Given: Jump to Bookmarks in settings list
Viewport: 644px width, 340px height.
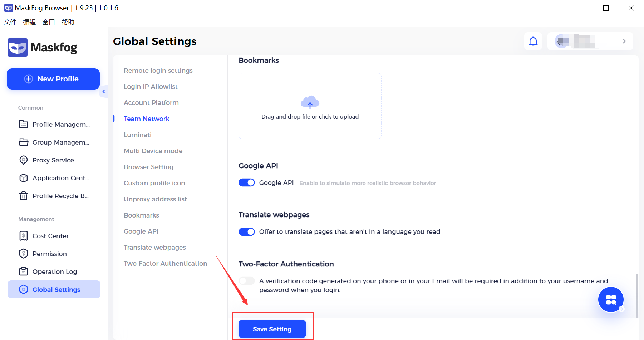Looking at the screenshot, I should tap(141, 215).
